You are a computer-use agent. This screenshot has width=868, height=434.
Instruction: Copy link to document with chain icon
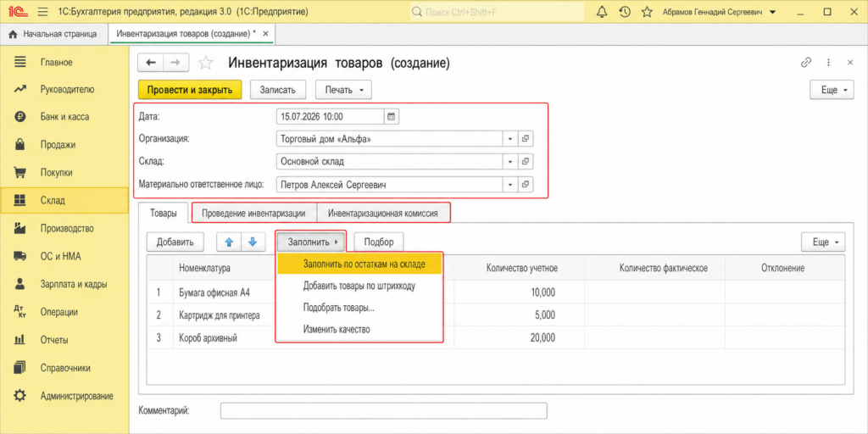(x=806, y=63)
